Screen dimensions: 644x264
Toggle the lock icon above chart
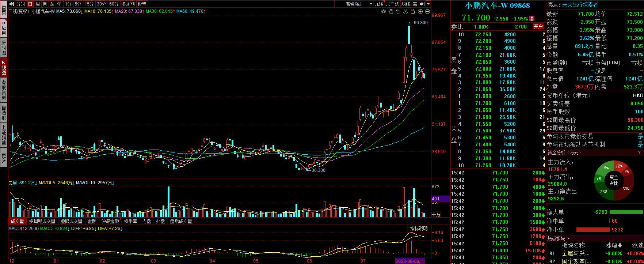coord(413,12)
